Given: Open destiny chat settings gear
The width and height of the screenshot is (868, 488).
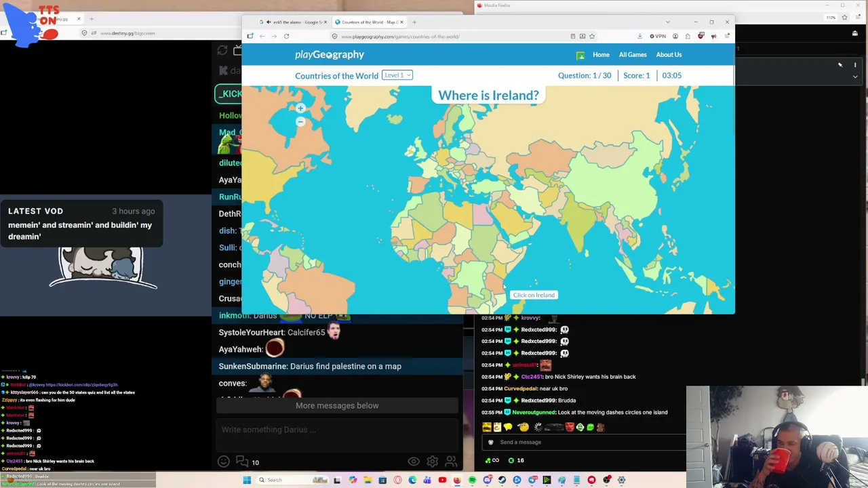Looking at the screenshot, I should 432,462.
